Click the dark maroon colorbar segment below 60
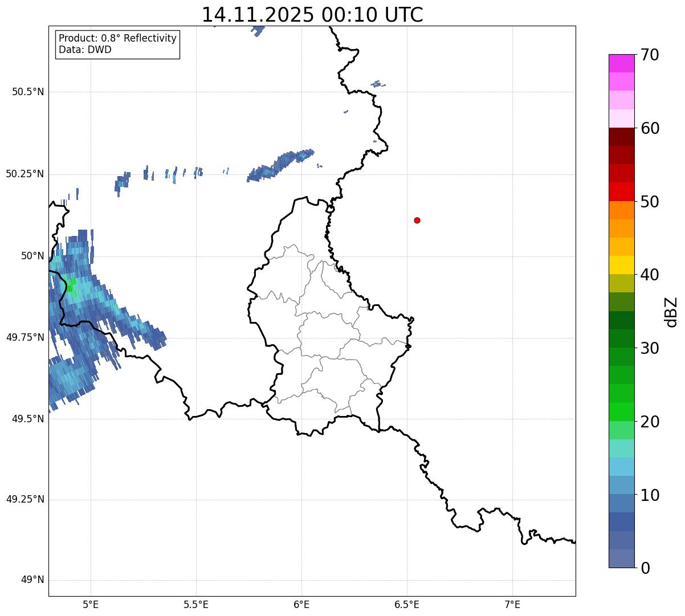 (621, 137)
